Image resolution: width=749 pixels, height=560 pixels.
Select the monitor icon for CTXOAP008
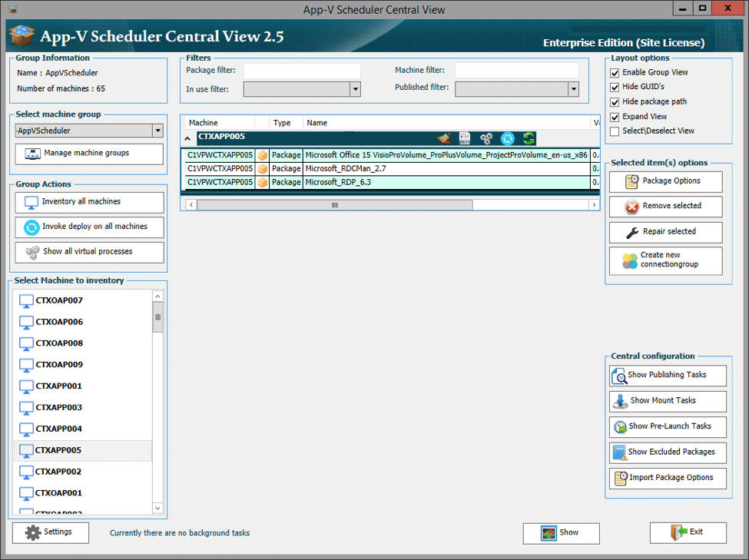[26, 343]
